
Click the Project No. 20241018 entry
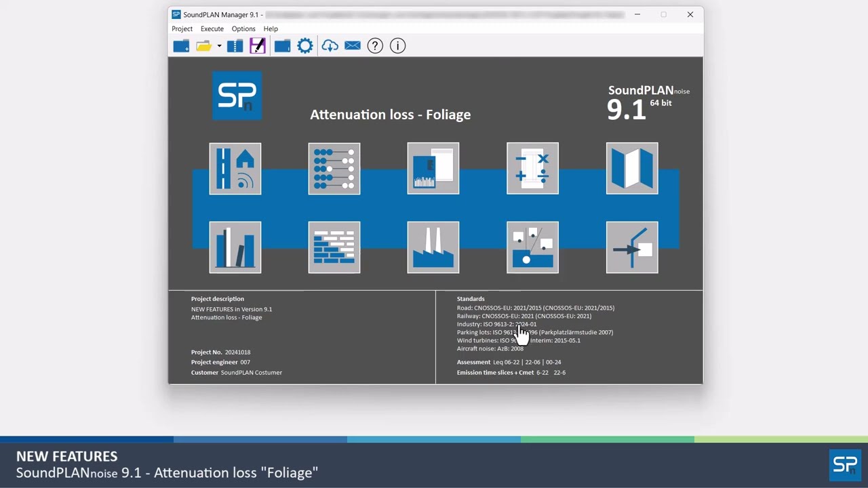pyautogui.click(x=220, y=352)
